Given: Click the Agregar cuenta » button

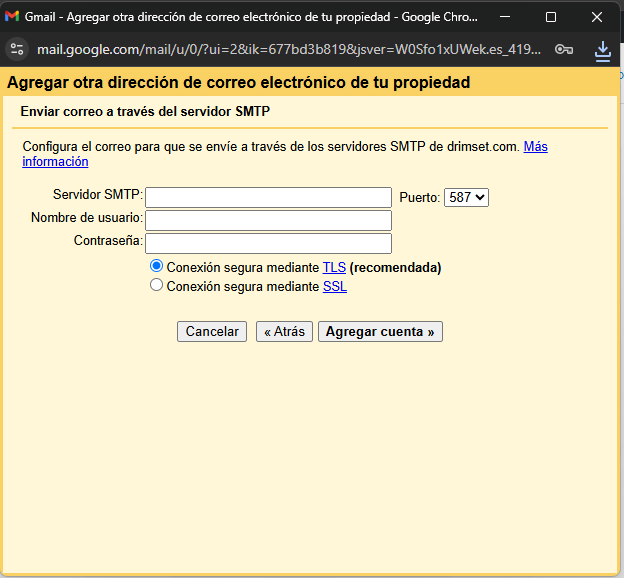Looking at the screenshot, I should pos(380,332).
